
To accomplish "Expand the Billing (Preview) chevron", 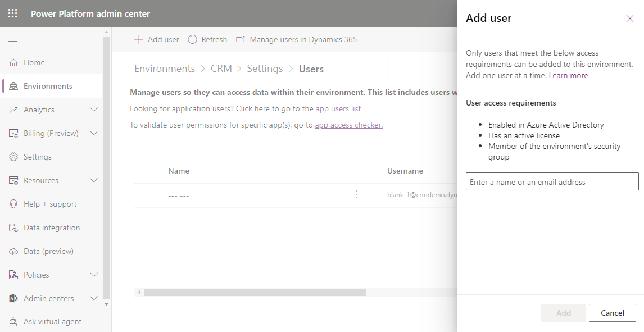I will tap(94, 133).
